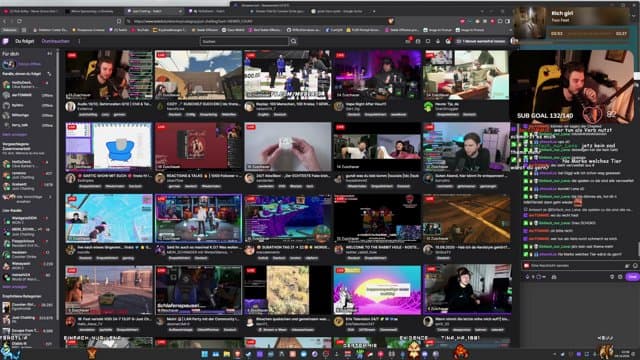This screenshot has height=360, width=640.
Task: Open the desert building game stream thumbnail
Action: [198, 75]
